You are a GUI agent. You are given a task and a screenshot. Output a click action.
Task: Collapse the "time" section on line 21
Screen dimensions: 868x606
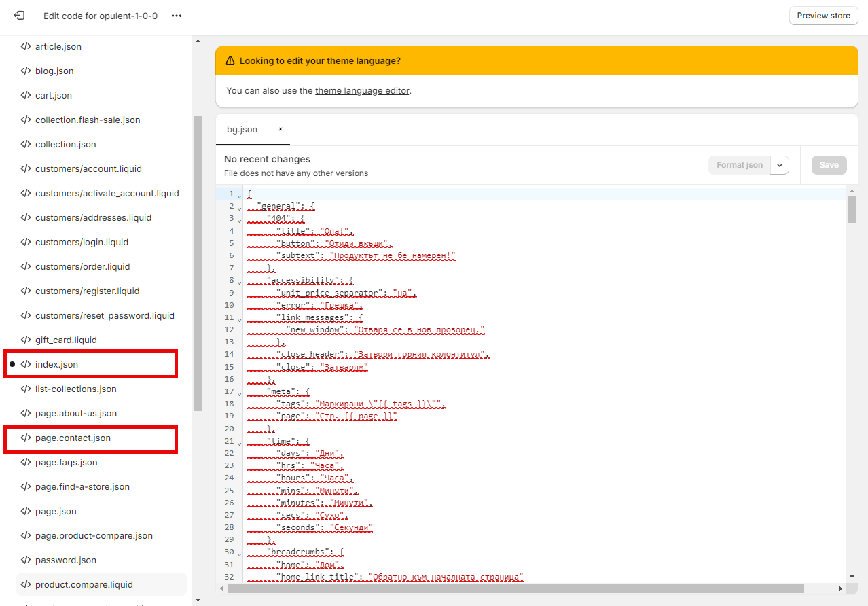pos(239,442)
